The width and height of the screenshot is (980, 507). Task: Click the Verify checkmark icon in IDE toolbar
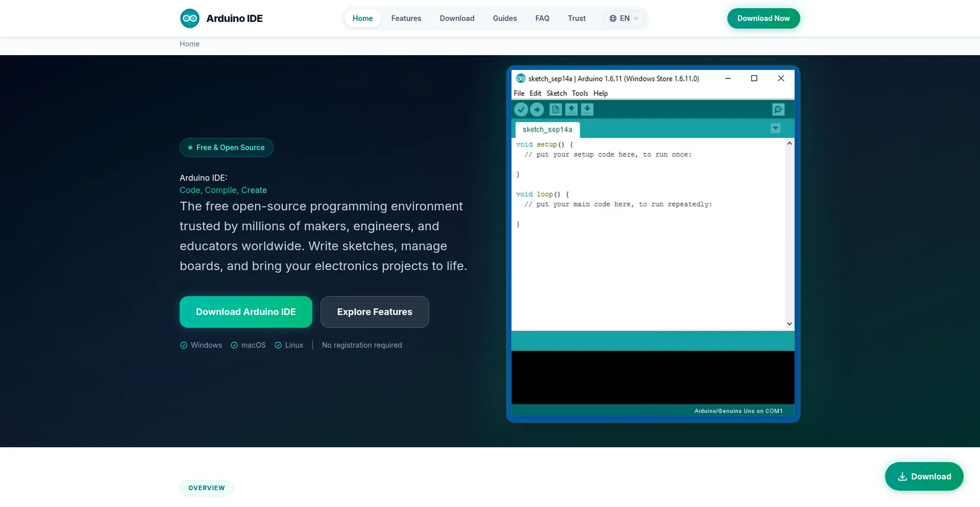point(521,110)
